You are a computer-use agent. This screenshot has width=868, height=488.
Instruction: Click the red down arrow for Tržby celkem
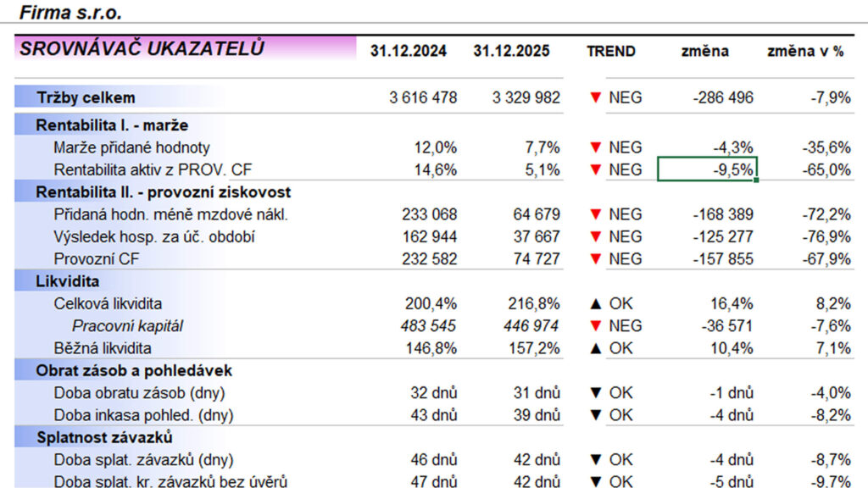tap(595, 97)
